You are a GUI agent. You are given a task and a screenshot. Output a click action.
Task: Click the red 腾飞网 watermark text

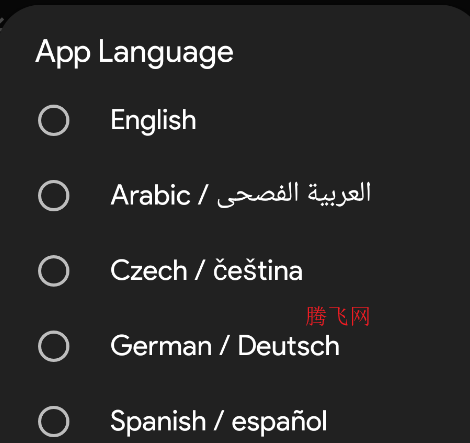338,316
